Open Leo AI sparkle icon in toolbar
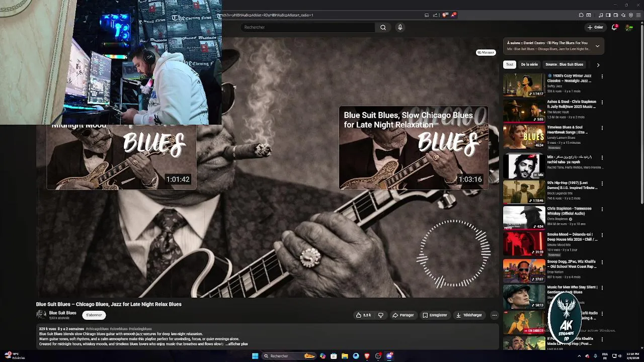644x362 pixels. pyautogui.click(x=623, y=15)
